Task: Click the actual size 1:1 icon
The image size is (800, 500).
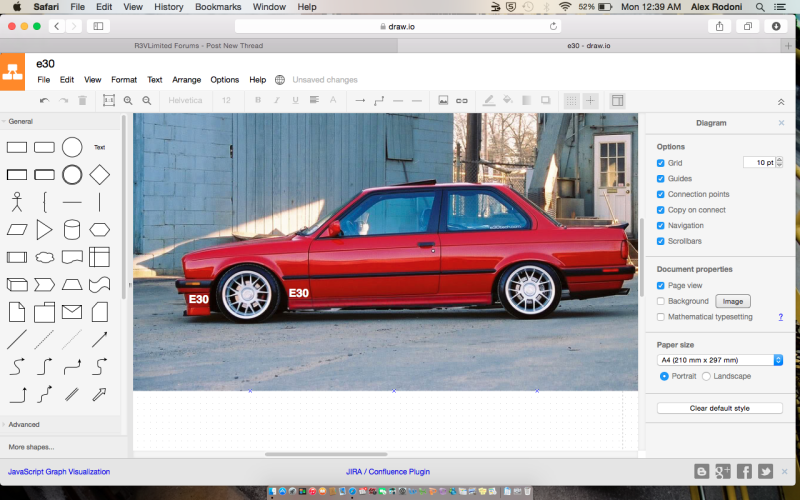Action: (109, 101)
